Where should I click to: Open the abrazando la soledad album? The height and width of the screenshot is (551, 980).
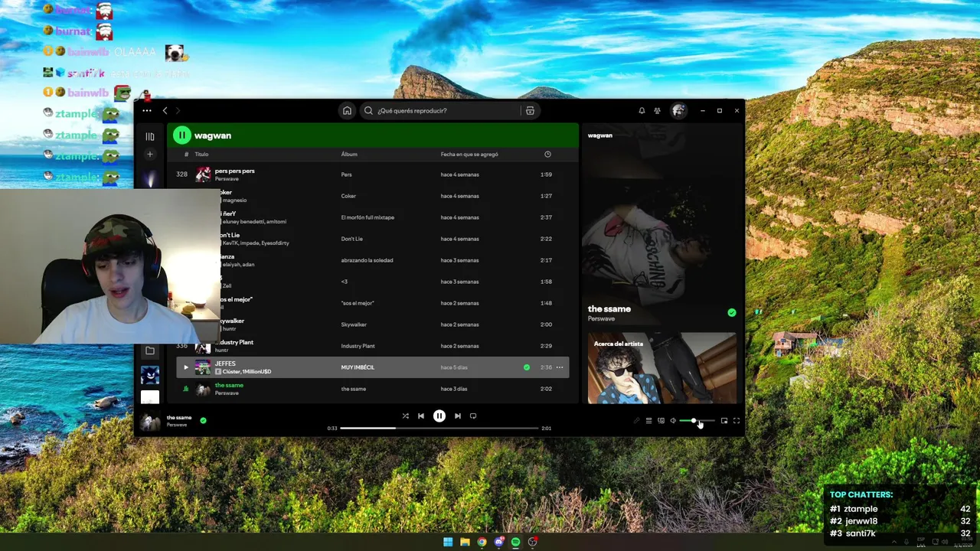click(x=367, y=260)
